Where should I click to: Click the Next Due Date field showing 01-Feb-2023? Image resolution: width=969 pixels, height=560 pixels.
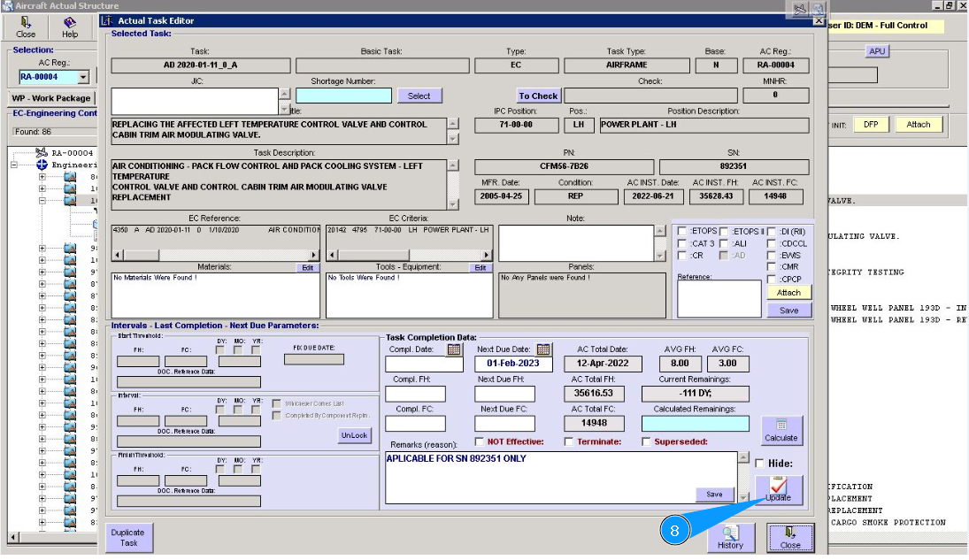(x=513, y=364)
